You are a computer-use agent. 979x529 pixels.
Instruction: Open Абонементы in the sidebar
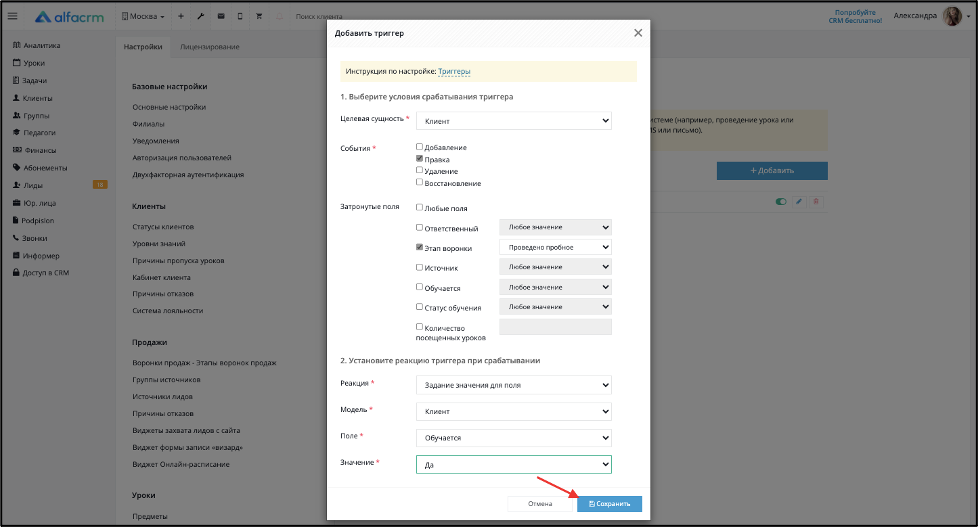(39, 168)
